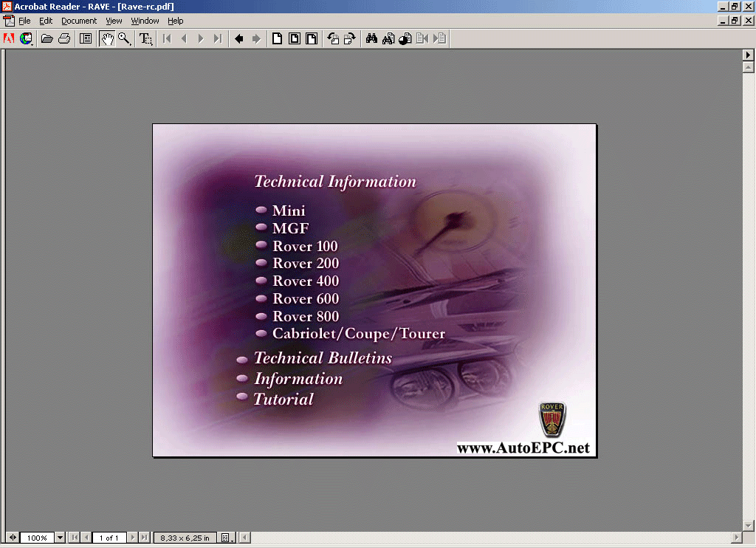Expand the zoom percentage dropdown arrow
Screen dimensions: 756x548
pyautogui.click(x=60, y=538)
